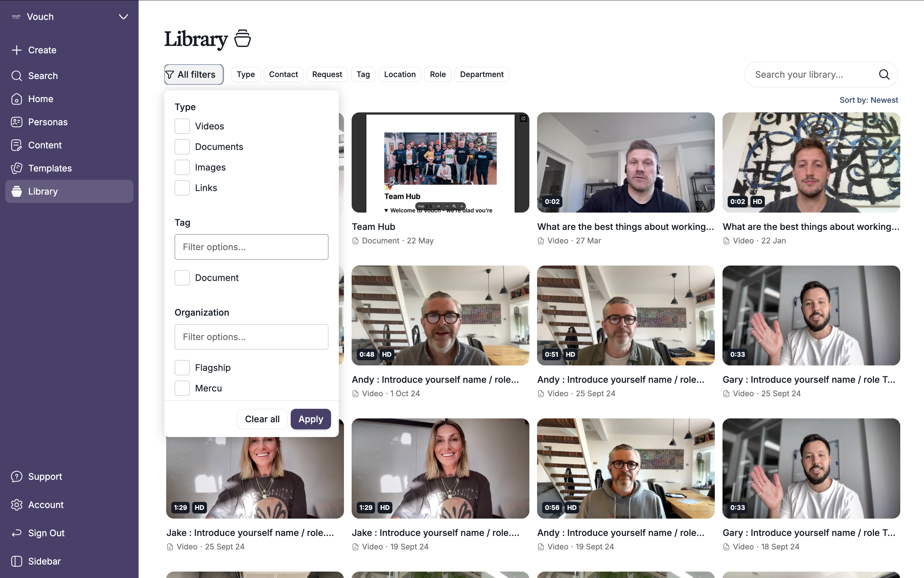Open Personas in the sidebar
This screenshot has width=924, height=578.
[x=69, y=122]
